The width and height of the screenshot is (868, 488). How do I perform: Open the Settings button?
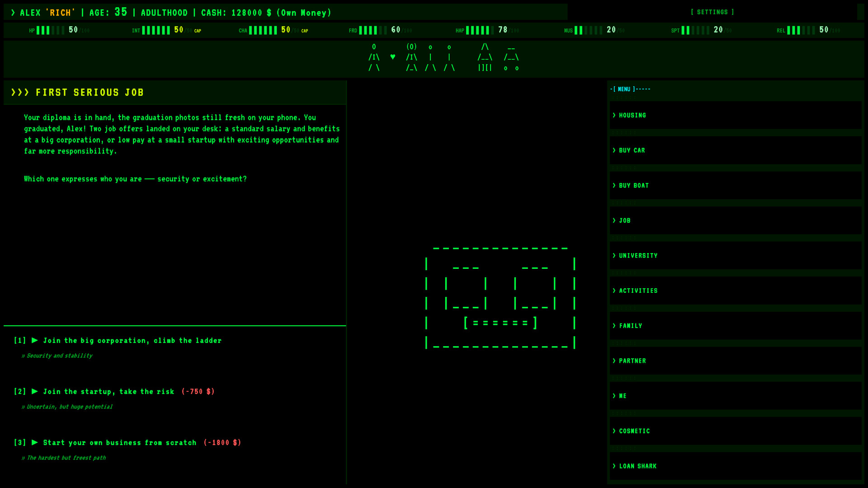[x=712, y=12]
